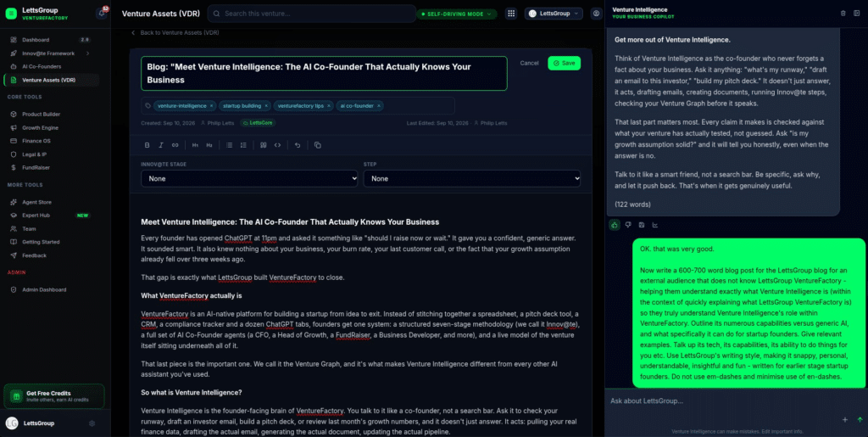Click Get Free Credits banner
The image size is (868, 437).
(53, 396)
